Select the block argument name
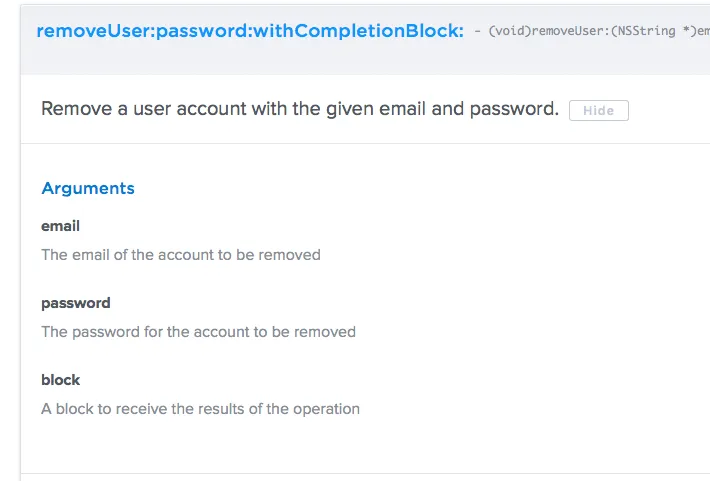The image size is (710, 481). click(60, 380)
